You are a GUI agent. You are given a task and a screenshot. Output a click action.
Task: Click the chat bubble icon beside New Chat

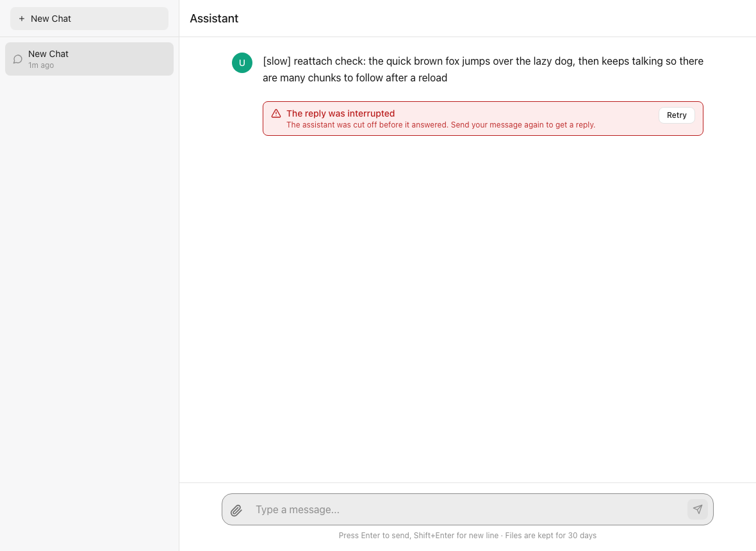click(x=18, y=59)
